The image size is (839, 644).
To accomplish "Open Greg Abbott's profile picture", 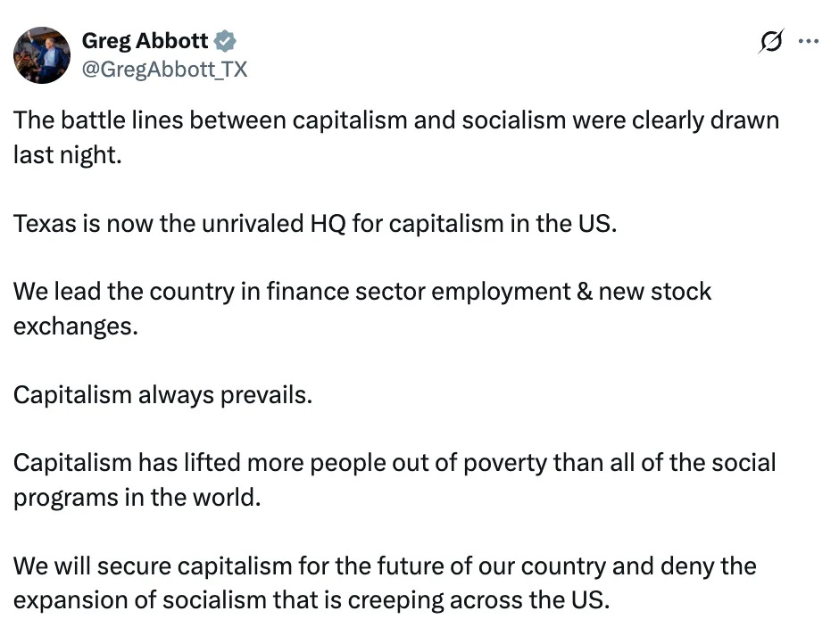I will coord(42,54).
